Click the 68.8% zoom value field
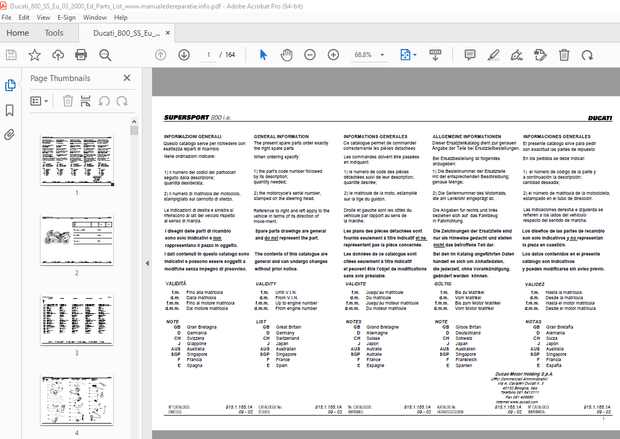 coord(363,55)
